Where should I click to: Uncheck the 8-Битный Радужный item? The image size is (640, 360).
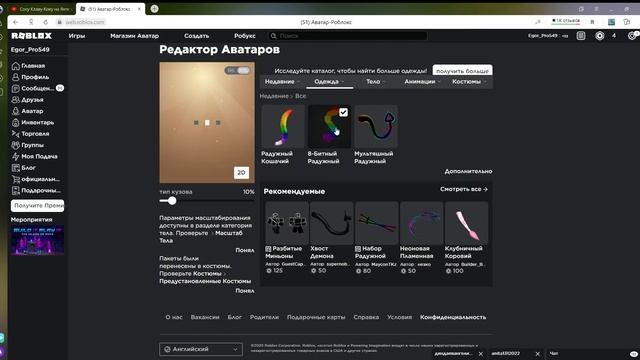pyautogui.click(x=343, y=112)
